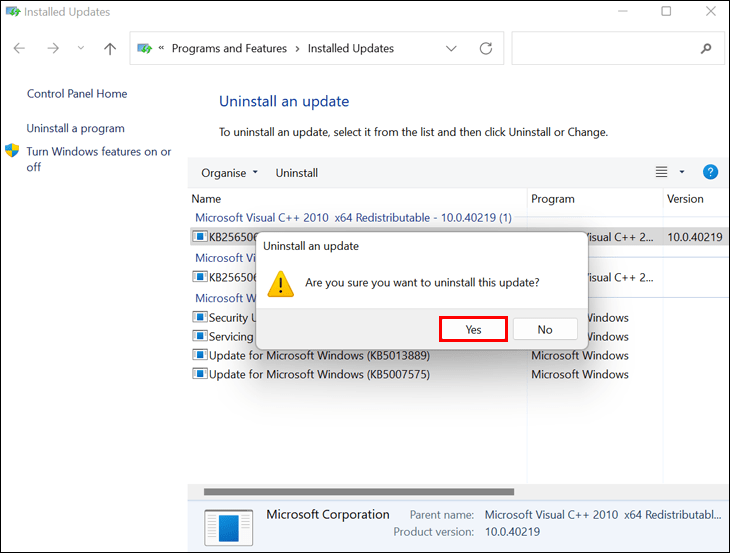This screenshot has height=553, width=730.
Task: Focus the search box
Action: (618, 48)
